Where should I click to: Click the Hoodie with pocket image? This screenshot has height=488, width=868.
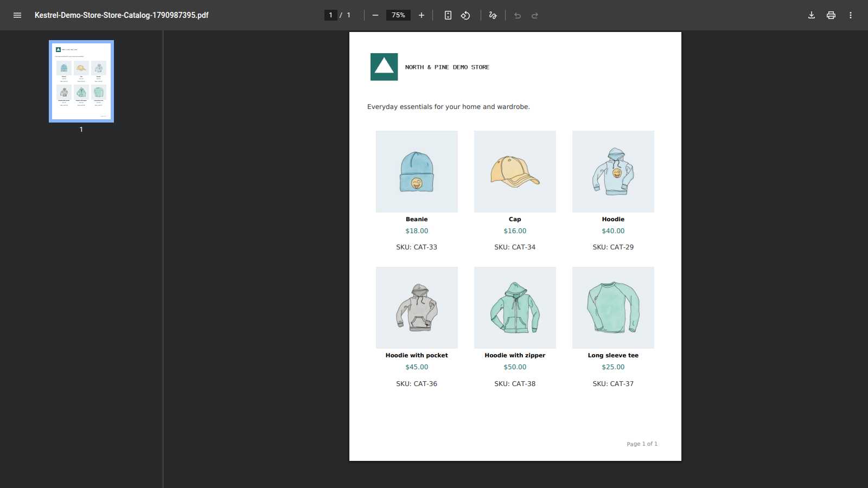pyautogui.click(x=417, y=307)
